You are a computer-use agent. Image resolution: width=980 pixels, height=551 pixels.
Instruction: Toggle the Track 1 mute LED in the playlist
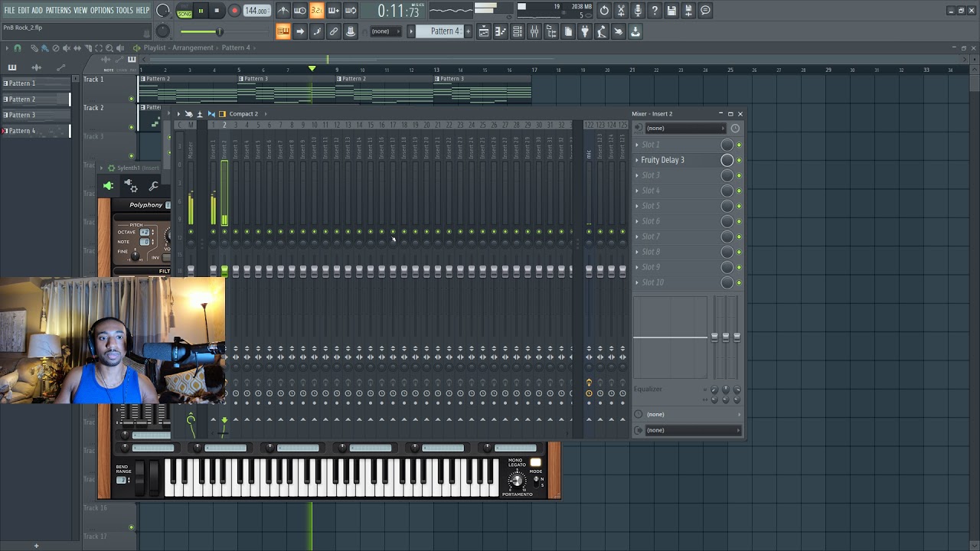coord(132,99)
